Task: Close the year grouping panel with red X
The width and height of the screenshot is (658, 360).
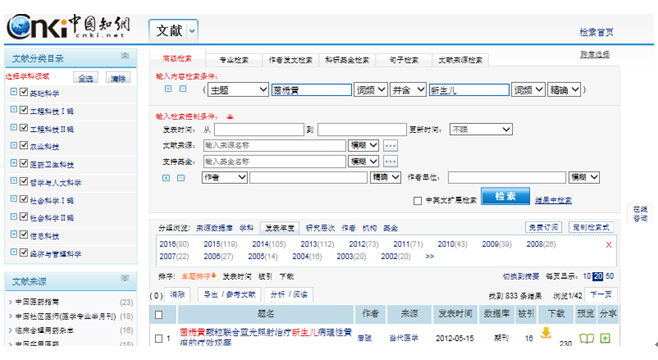Action: (x=608, y=245)
